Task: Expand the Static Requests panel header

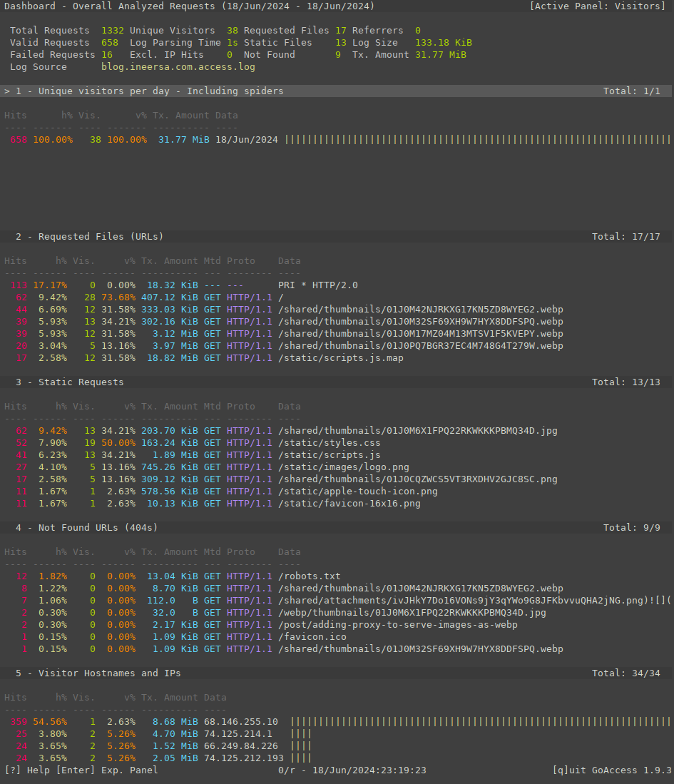Action: (x=336, y=382)
